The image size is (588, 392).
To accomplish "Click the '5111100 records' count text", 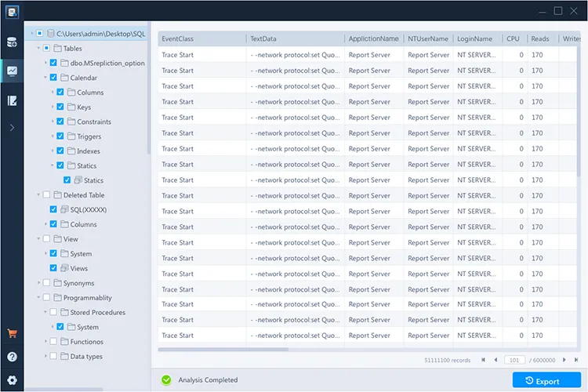I will tap(448, 360).
